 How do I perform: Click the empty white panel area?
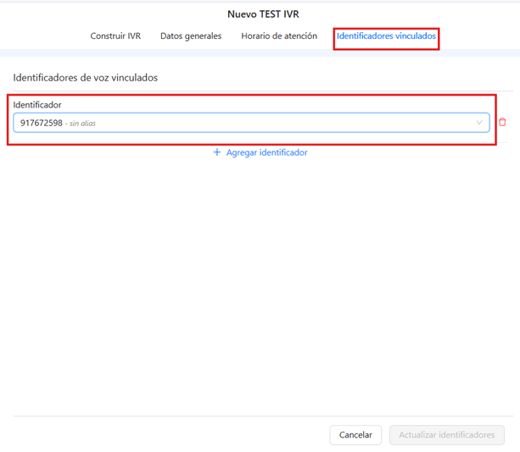[x=260, y=283]
